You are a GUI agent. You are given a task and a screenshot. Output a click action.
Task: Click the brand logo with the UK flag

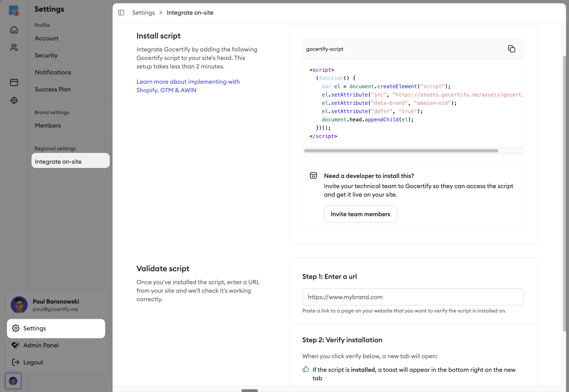tap(14, 10)
